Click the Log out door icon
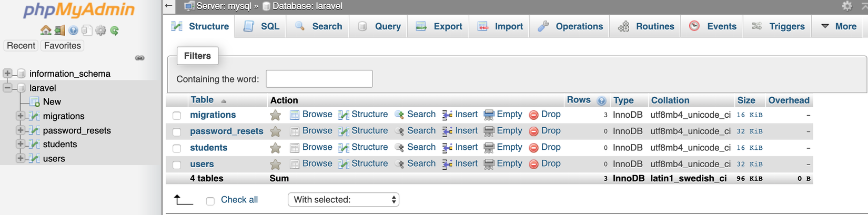868x215 pixels. pos(59,30)
